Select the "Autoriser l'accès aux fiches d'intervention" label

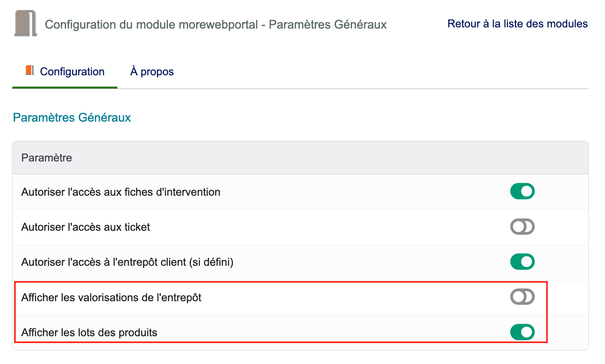pyautogui.click(x=120, y=192)
